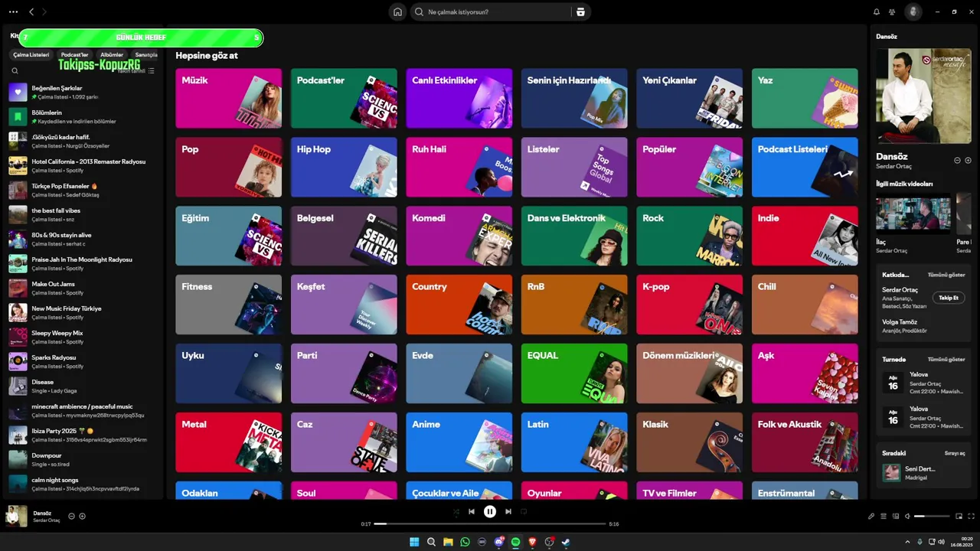
Task: Adjust the volume slider
Action: coord(932,516)
